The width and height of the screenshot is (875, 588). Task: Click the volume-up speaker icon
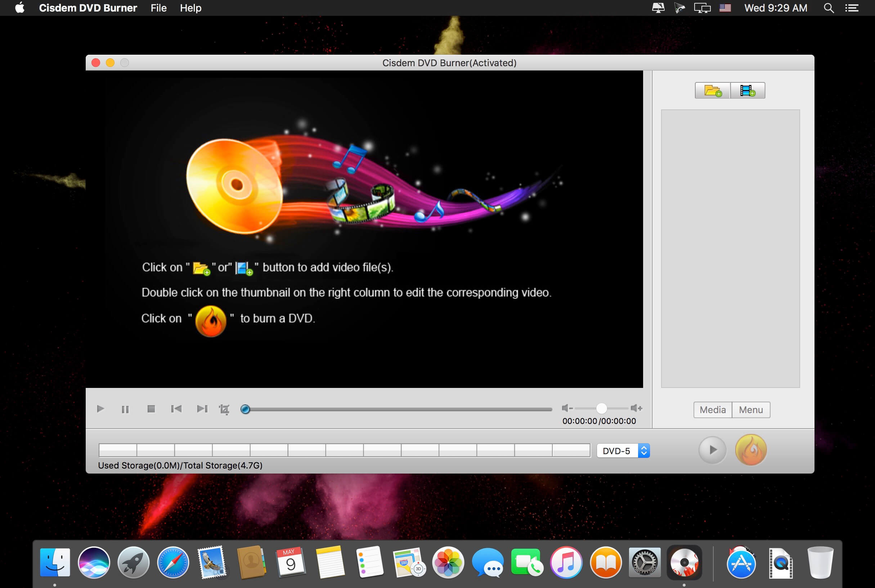point(636,408)
